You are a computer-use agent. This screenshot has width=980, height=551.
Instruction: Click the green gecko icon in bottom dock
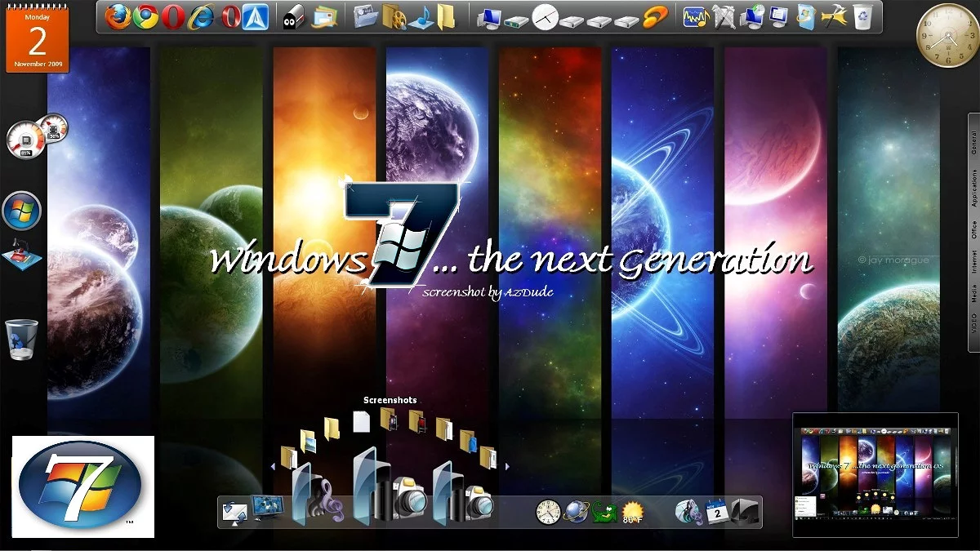[x=604, y=512]
